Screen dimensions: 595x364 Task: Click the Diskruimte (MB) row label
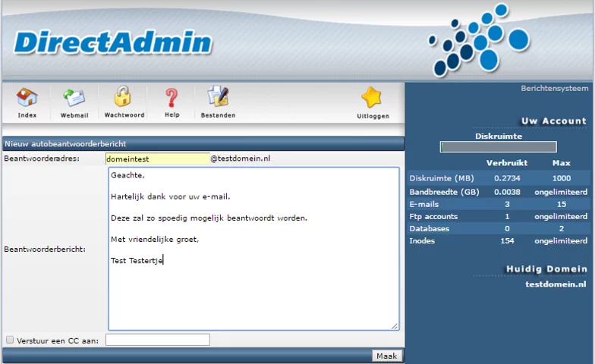(x=442, y=178)
